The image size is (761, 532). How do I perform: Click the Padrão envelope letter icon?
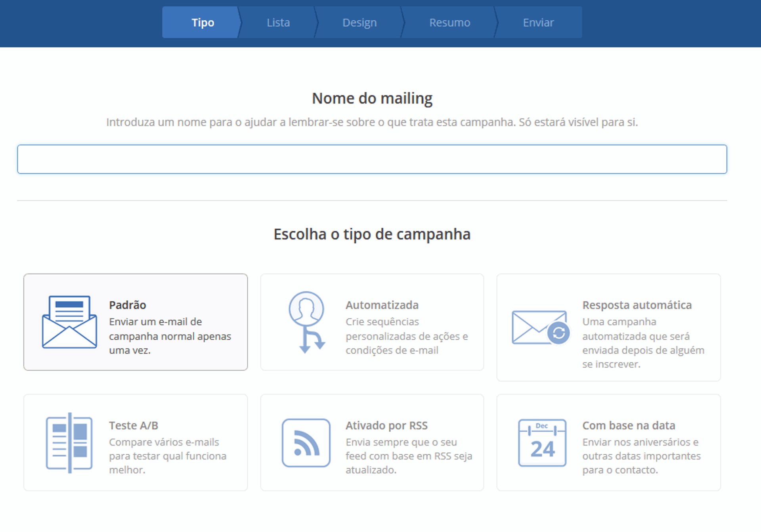tap(69, 322)
